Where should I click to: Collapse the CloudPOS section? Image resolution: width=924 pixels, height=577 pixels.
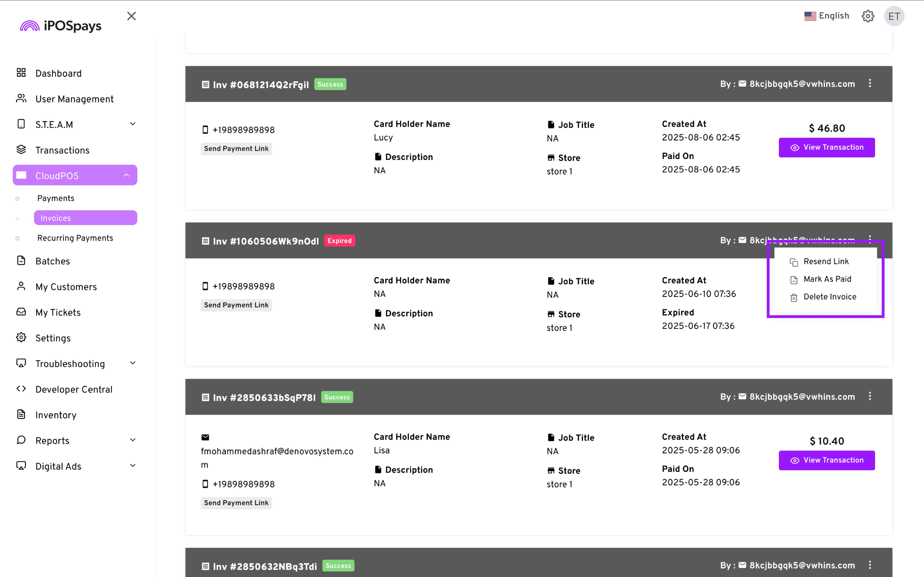coord(126,175)
